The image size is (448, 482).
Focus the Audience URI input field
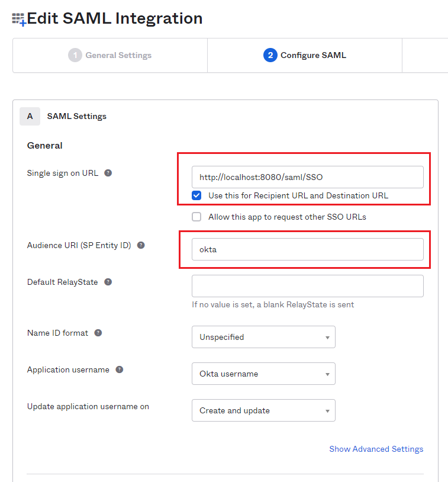click(308, 249)
